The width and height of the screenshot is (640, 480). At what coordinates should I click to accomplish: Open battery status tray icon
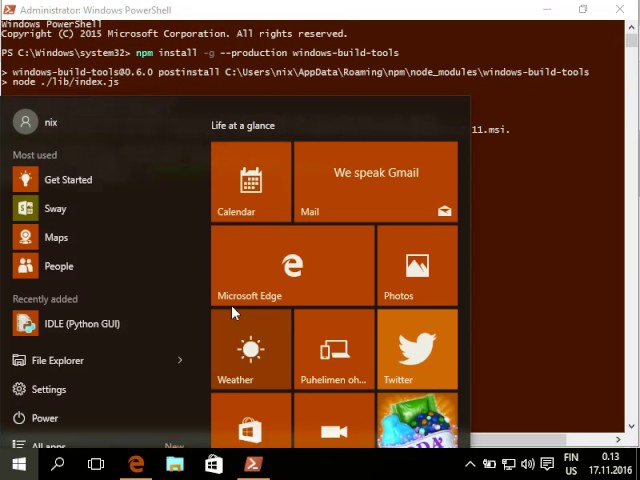(489, 464)
